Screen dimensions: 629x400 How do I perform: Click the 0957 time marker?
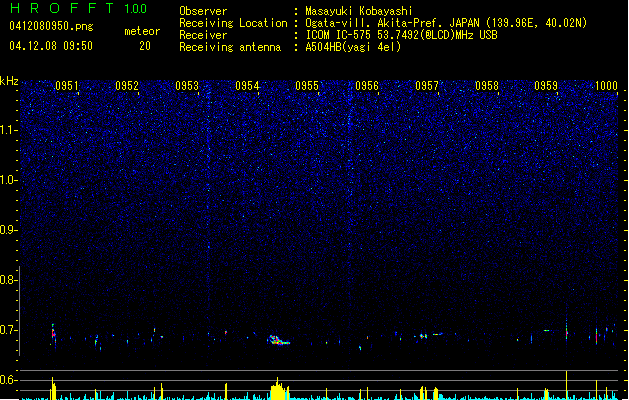[x=427, y=85]
